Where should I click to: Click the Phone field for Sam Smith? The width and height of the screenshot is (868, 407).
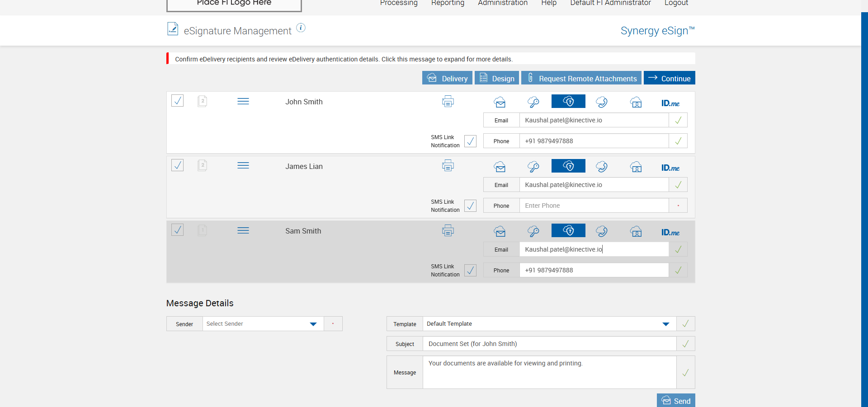(x=594, y=270)
